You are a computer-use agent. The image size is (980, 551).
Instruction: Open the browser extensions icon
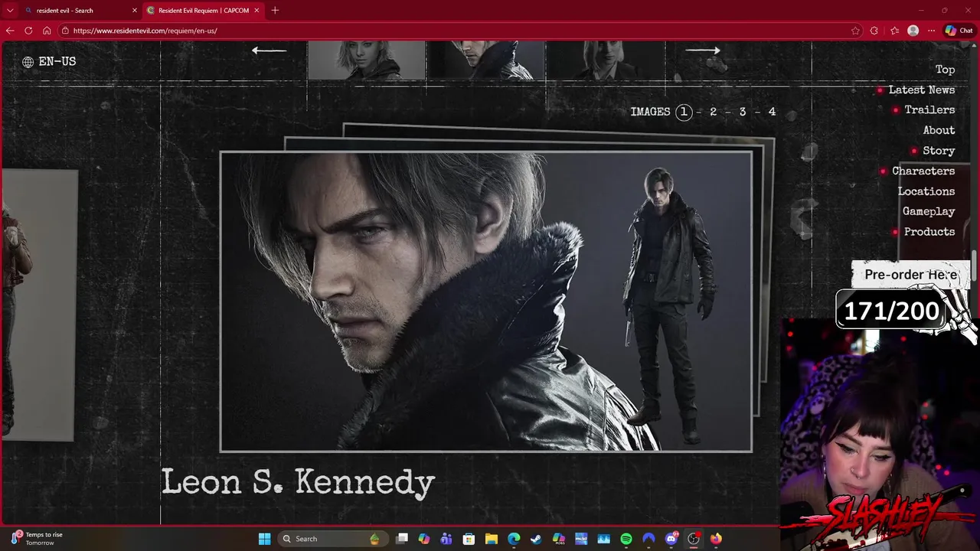pos(874,31)
